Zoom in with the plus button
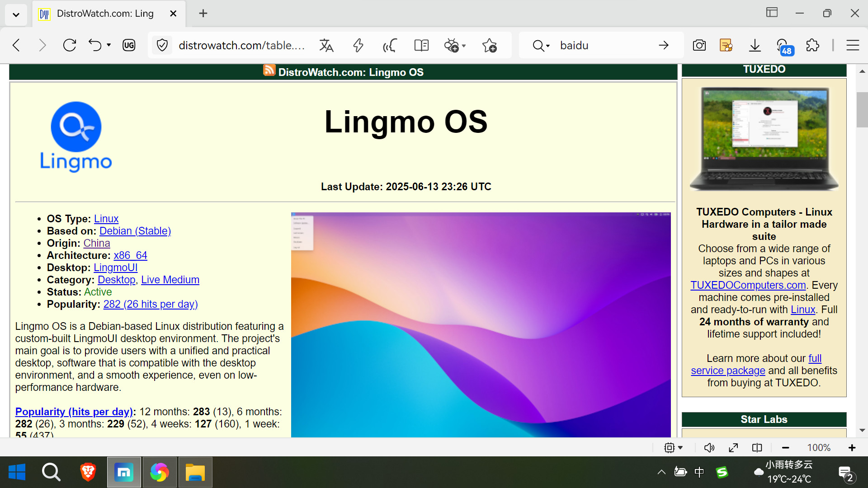This screenshot has height=488, width=868. point(852,448)
